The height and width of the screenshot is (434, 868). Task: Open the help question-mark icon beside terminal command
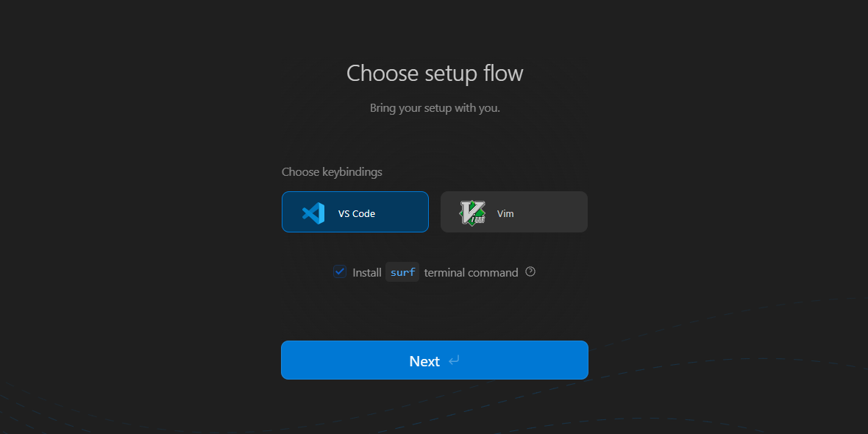(x=530, y=271)
